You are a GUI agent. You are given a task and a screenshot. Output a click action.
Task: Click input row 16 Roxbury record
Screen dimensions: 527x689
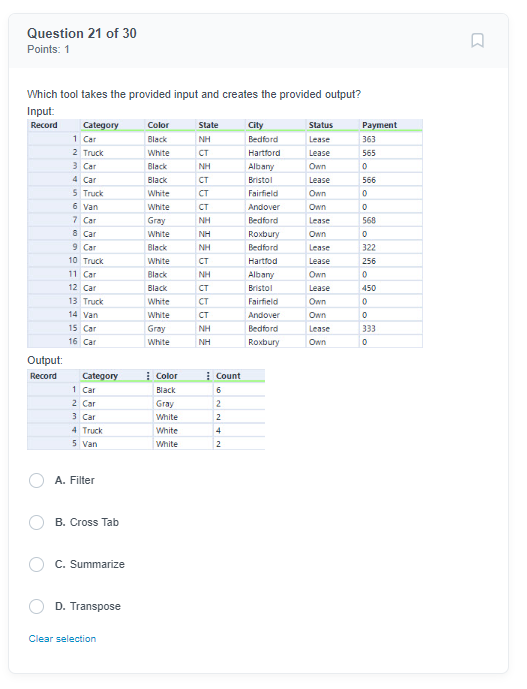pos(225,342)
